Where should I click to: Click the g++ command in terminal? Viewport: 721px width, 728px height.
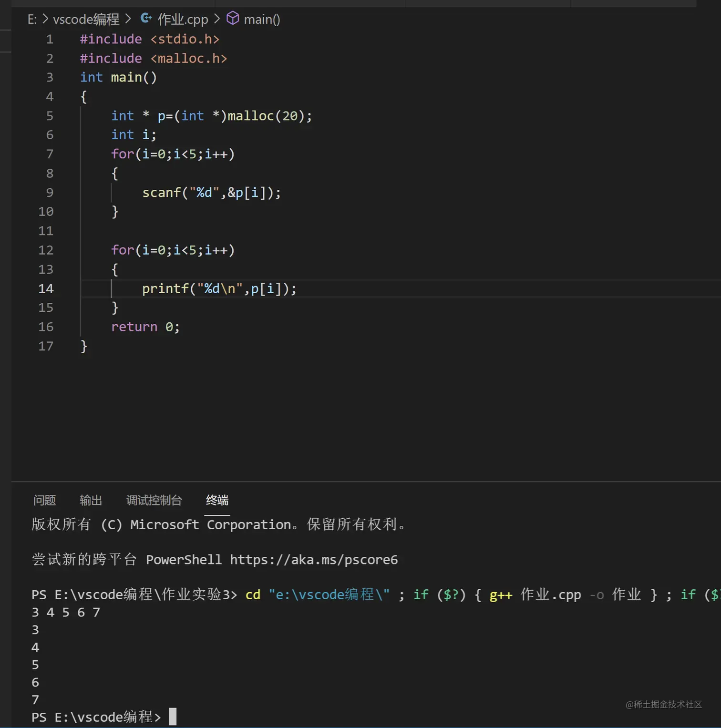[501, 595]
